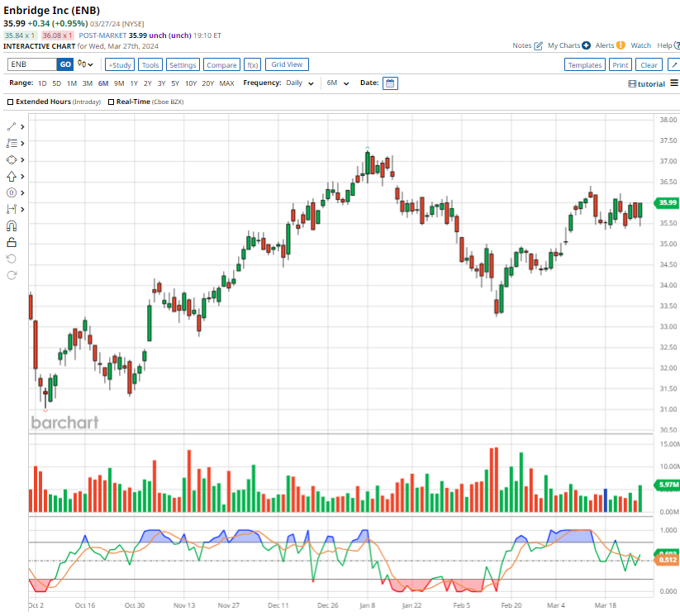Select the trend line drawing tool
680x616 pixels.
pyautogui.click(x=12, y=126)
